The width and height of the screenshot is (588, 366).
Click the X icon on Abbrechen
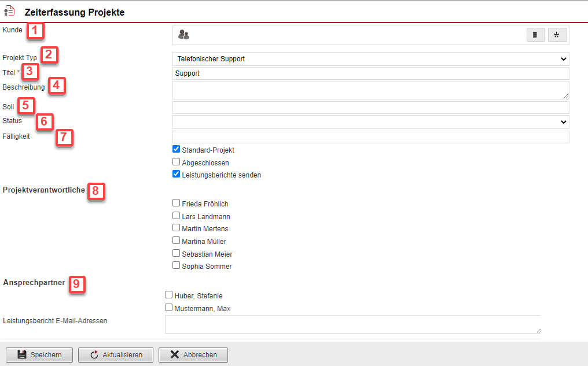pos(174,354)
